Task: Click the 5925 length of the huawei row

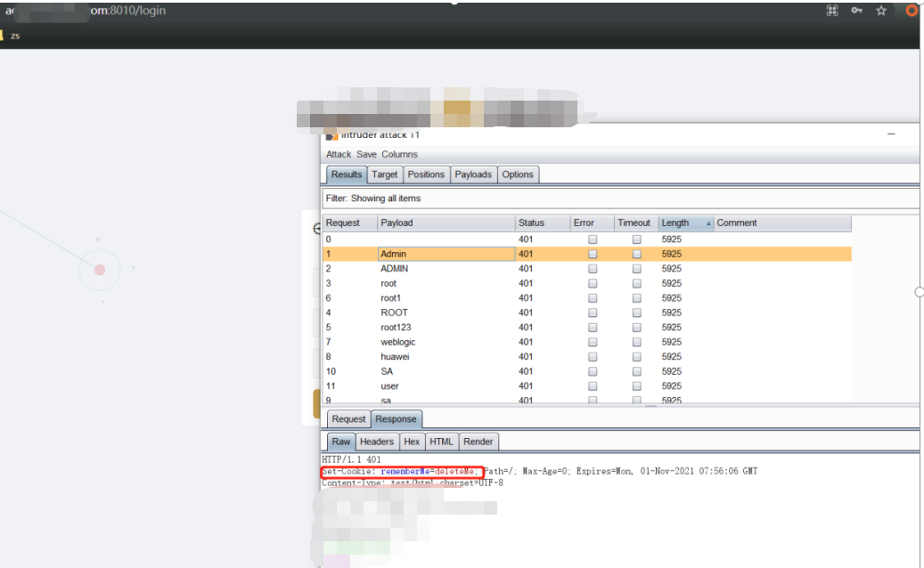Action: [671, 357]
